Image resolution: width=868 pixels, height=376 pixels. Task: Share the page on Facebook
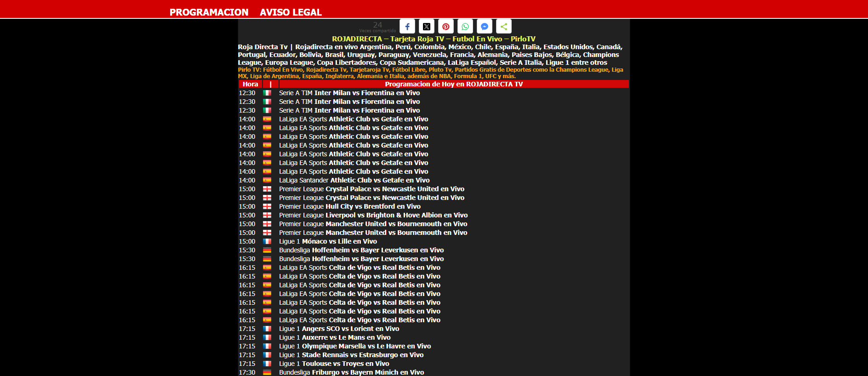[407, 27]
